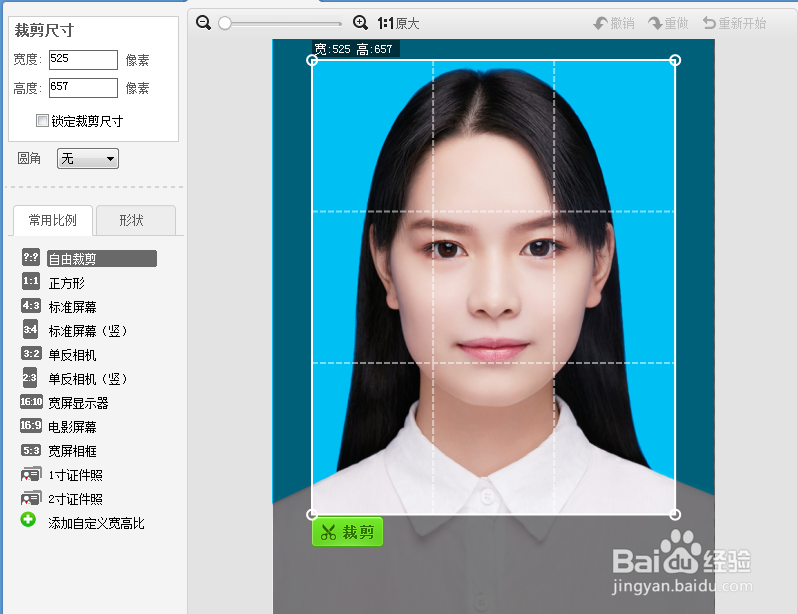Click the zoom in magnifier icon
The width and height of the screenshot is (798, 614).
click(360, 23)
